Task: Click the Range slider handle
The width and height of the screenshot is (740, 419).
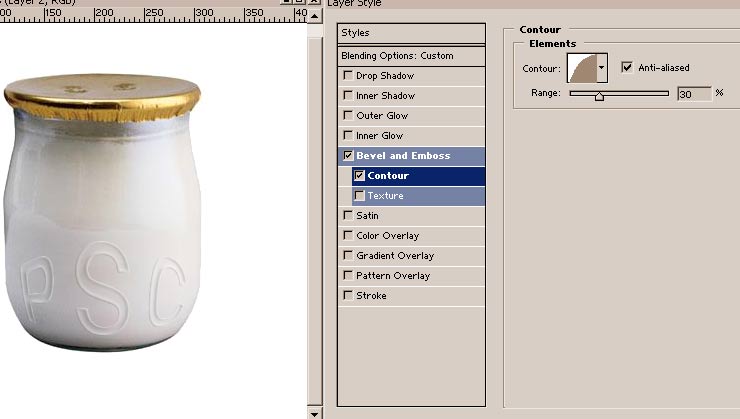Action: coord(599,96)
